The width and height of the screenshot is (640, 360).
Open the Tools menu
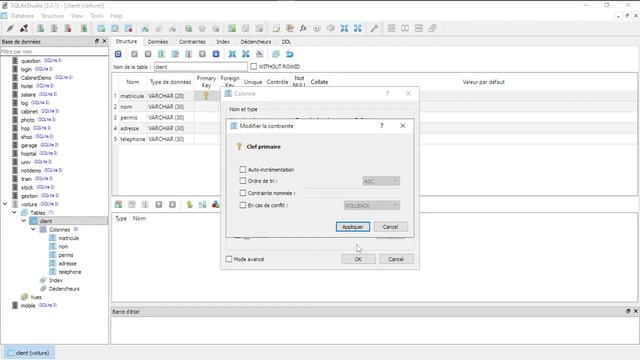tap(96, 16)
